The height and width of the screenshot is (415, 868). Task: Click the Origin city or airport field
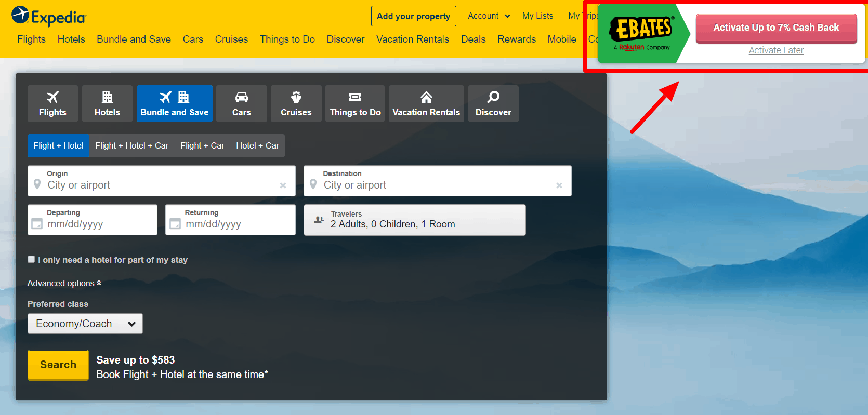tap(162, 181)
